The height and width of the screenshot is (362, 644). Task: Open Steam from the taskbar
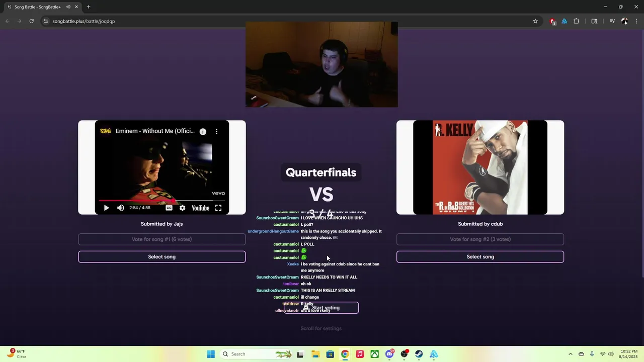click(419, 354)
